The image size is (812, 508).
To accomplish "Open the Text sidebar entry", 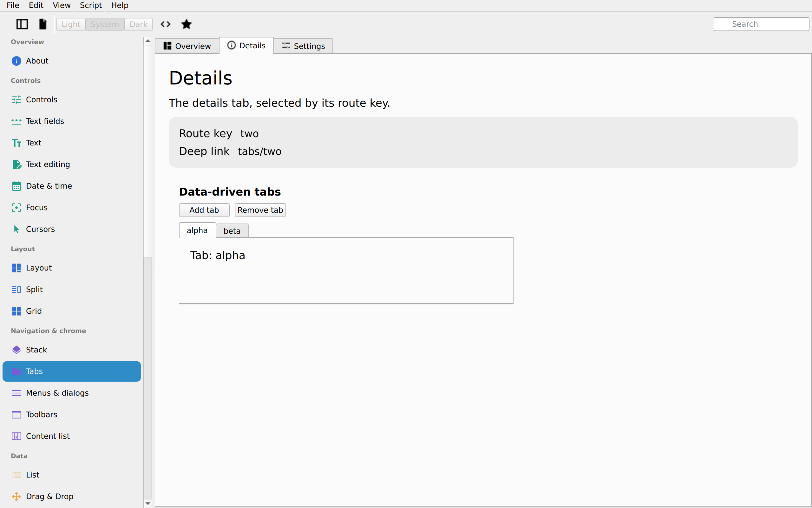I will pyautogui.click(x=71, y=143).
